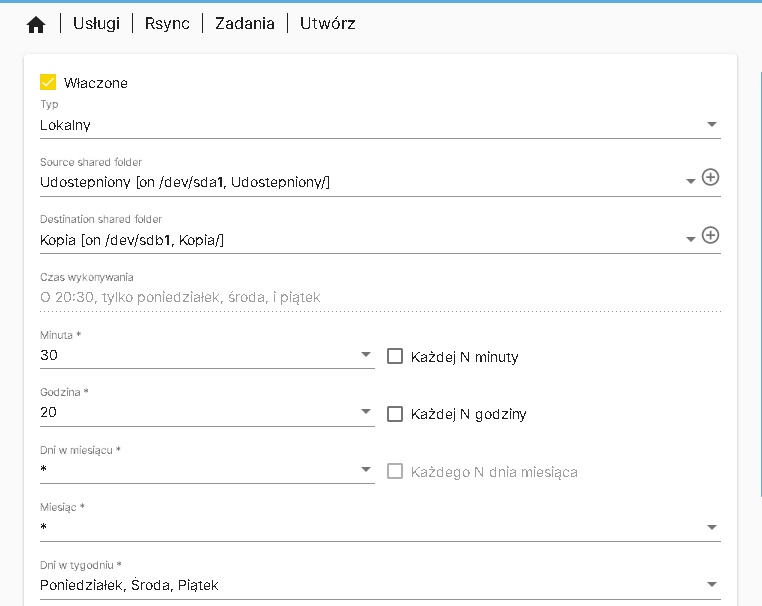
Task: Navigate to Rsync breadcrumb
Action: click(x=168, y=24)
